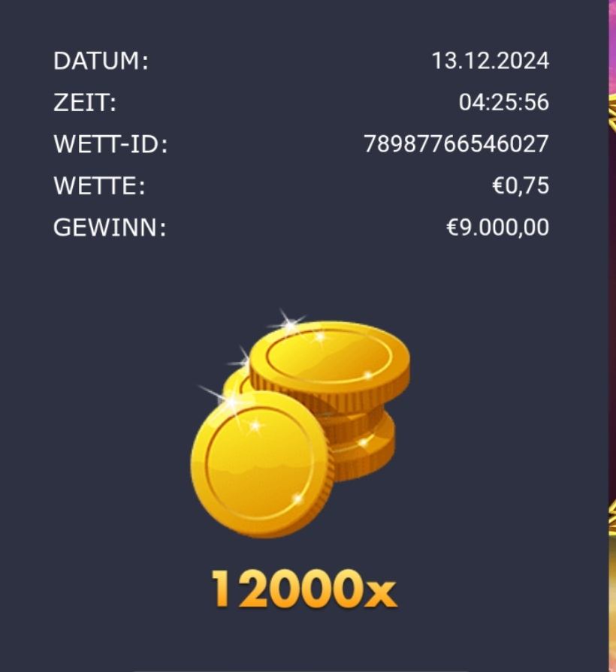616x672 pixels.
Task: Click the gold coins stack icon
Action: 300,423
